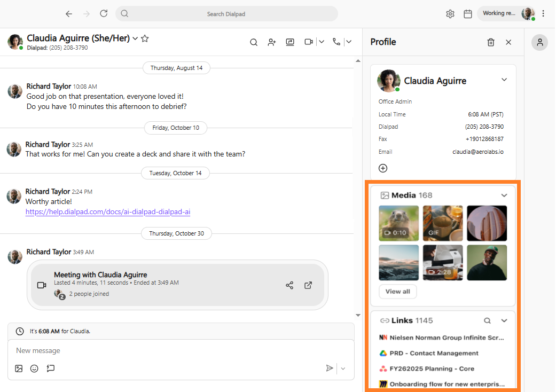Open the skyscraper fisheye photo thumbnail
The height and width of the screenshot is (392, 556).
tap(487, 223)
